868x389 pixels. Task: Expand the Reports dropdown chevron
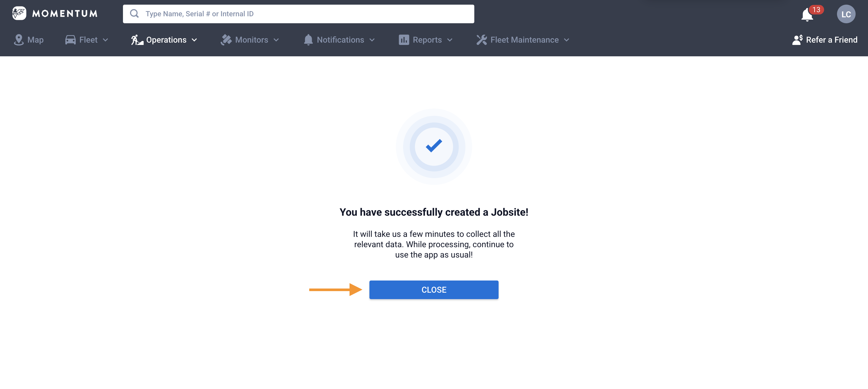(x=450, y=40)
